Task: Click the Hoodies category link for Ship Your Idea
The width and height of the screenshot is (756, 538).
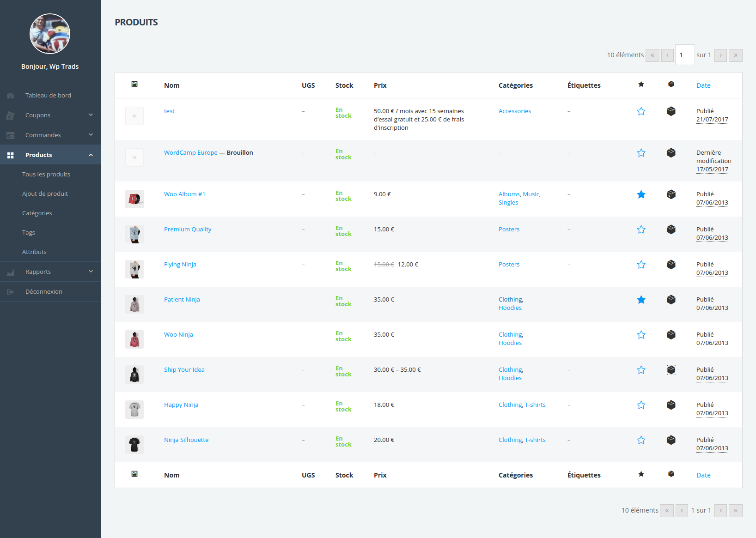Action: pos(510,378)
